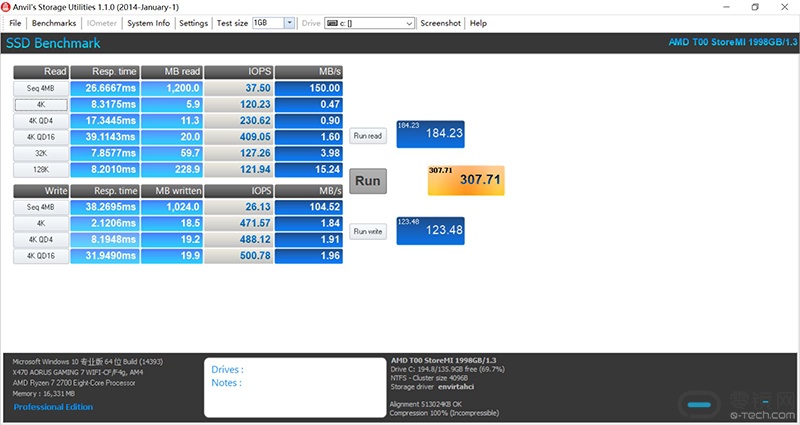This screenshot has width=800, height=425.
Task: Click write 4K QD4 IOPS value 488.12
Action: 238,240
